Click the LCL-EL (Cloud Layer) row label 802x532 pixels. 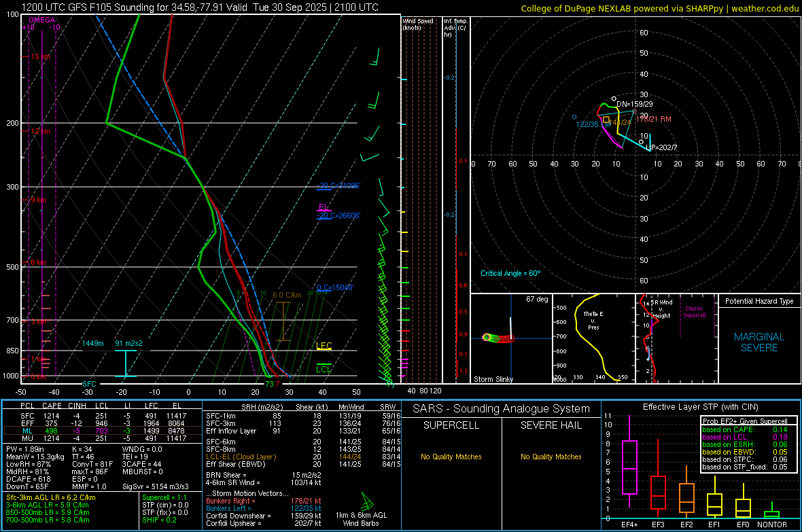pyautogui.click(x=241, y=457)
